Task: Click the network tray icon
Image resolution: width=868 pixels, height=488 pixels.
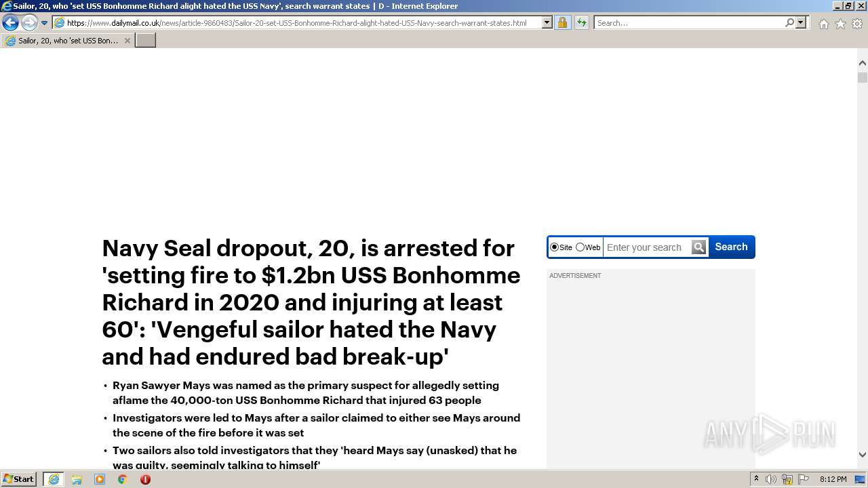Action: (x=787, y=479)
